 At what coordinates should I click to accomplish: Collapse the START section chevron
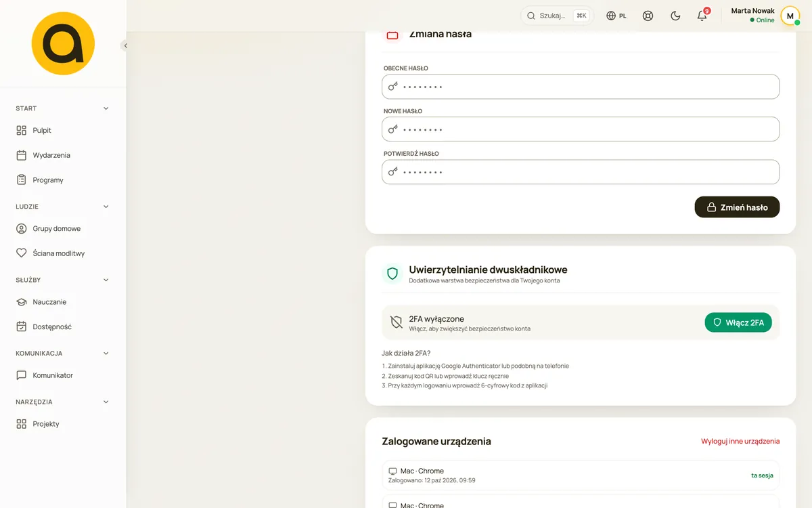[106, 108]
